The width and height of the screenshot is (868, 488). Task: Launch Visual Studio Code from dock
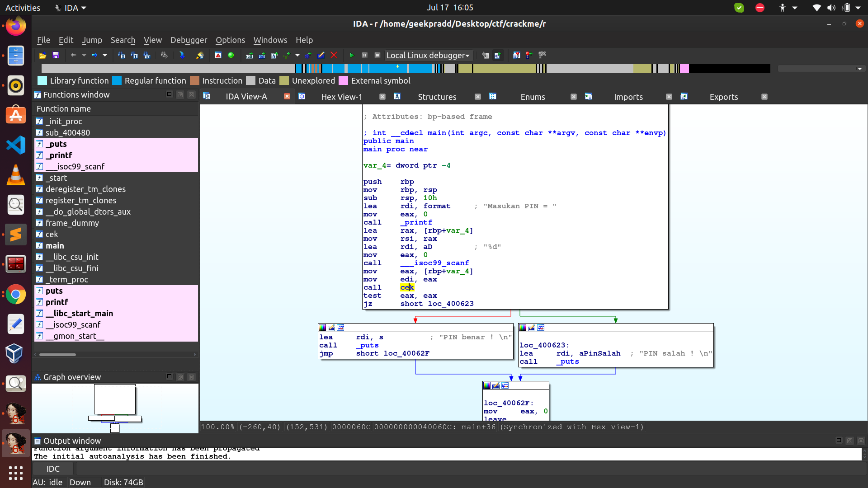pos(16,145)
